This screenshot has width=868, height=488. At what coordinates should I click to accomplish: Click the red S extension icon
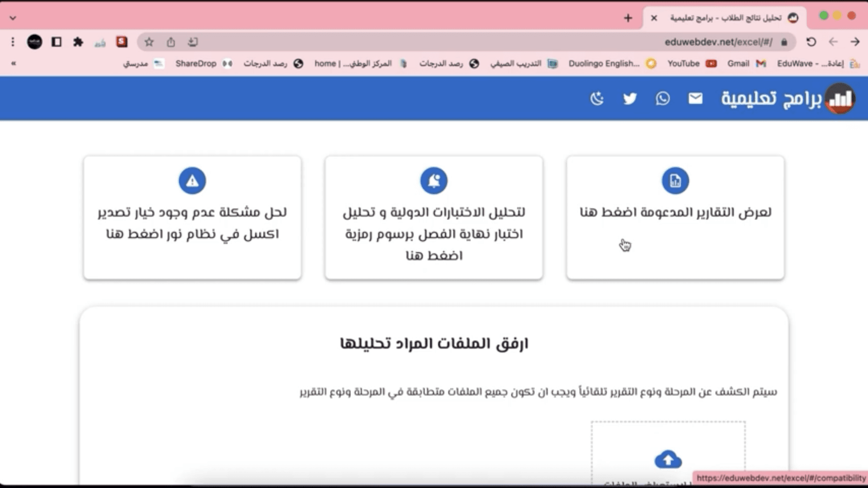pyautogui.click(x=122, y=41)
